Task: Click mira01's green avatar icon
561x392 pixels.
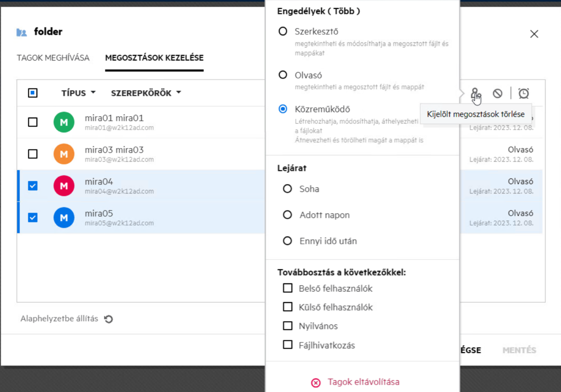Action: [64, 122]
